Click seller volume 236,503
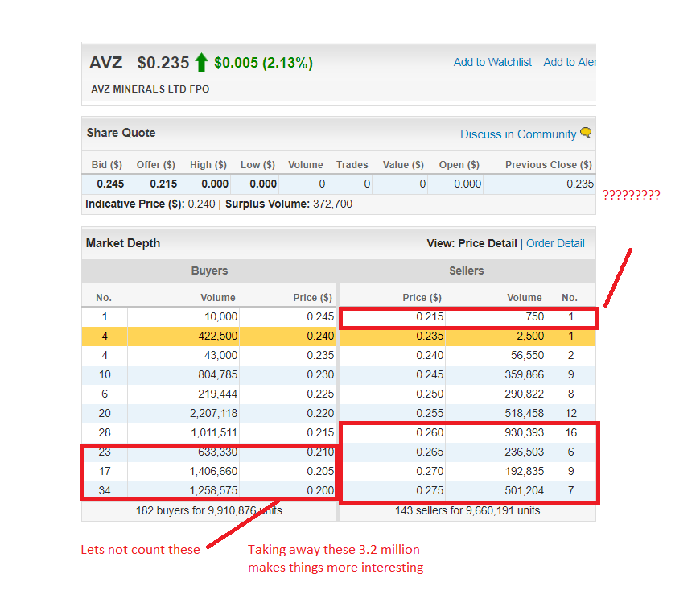This screenshot has height=603, width=700. (525, 452)
